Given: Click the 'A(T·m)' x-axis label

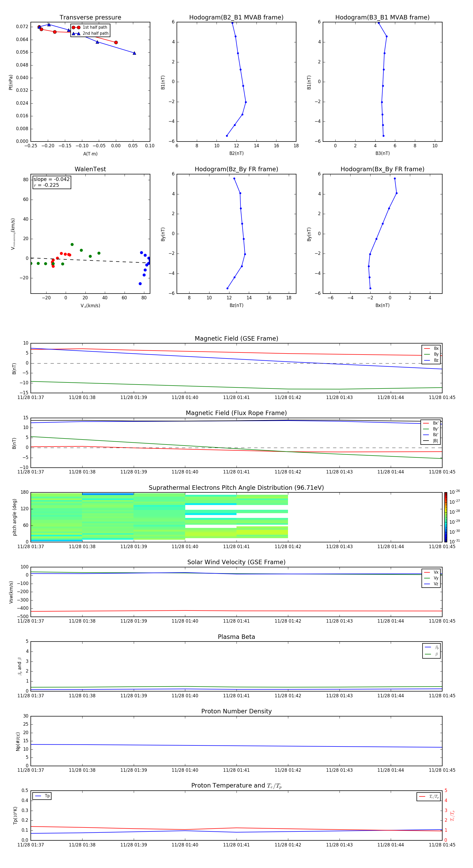Looking at the screenshot, I should [90, 154].
